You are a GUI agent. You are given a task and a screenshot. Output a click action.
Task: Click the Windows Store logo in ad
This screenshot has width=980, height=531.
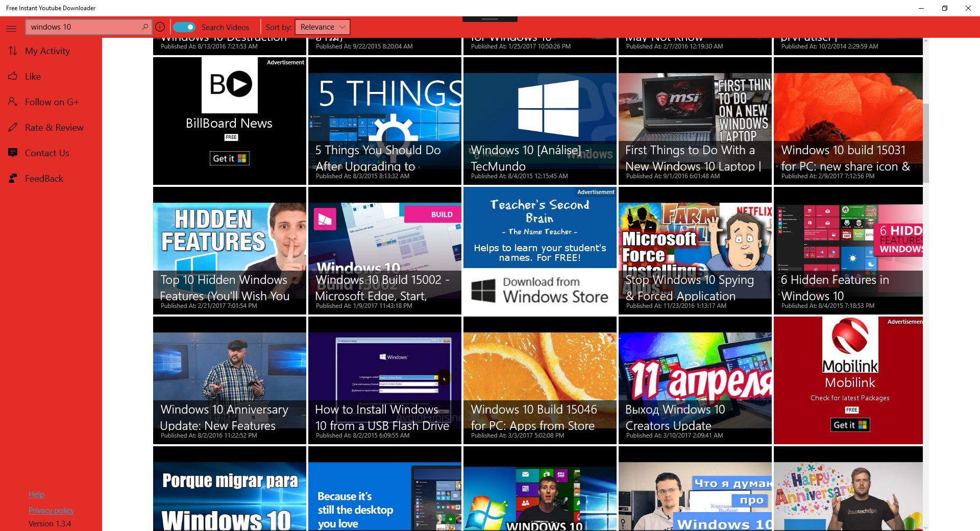pyautogui.click(x=483, y=291)
